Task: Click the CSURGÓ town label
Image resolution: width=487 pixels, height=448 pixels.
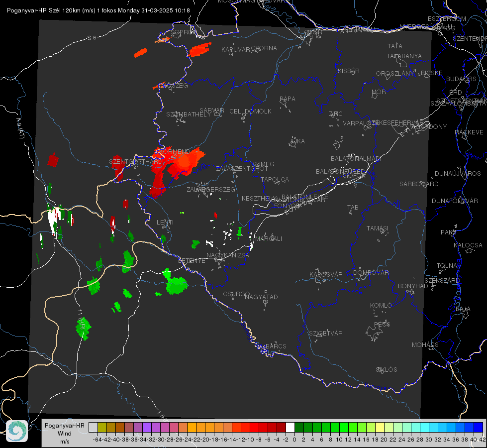Action: 236,294
